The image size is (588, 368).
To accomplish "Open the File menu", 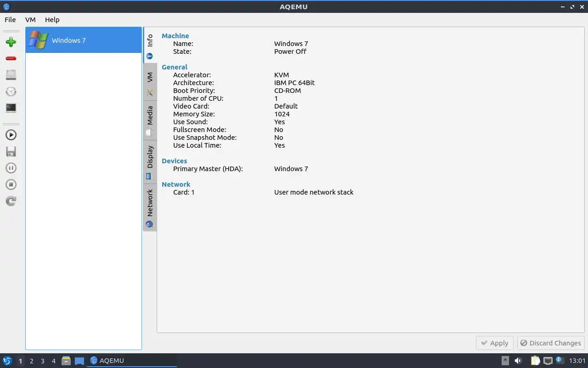I will coord(10,20).
